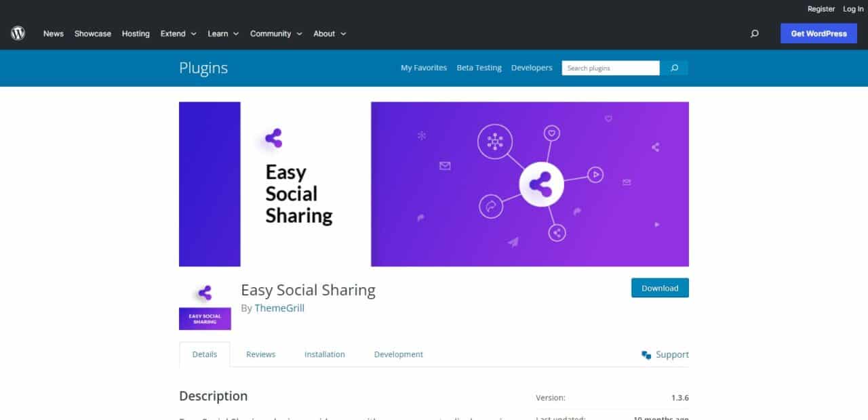Focus the Search plugins input field

[x=611, y=68]
